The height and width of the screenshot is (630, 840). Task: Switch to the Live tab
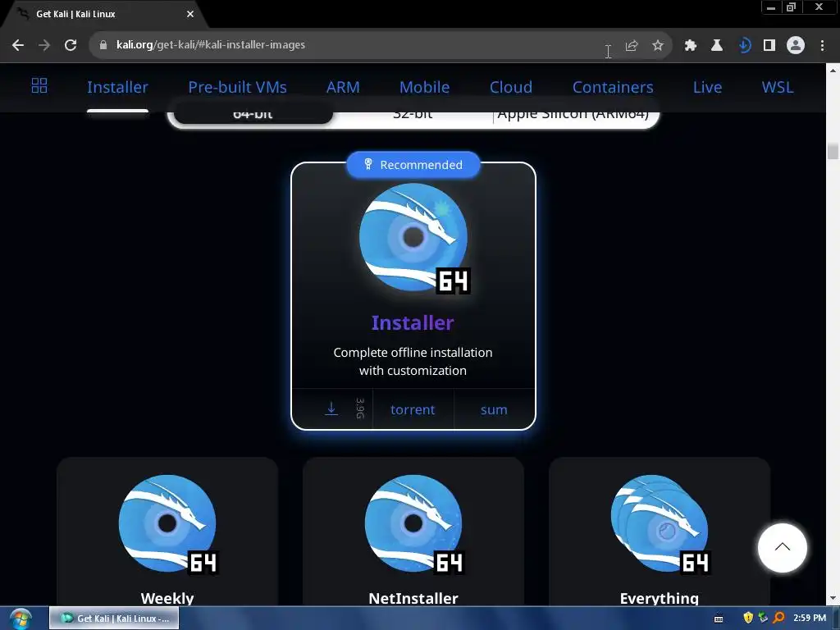point(707,87)
